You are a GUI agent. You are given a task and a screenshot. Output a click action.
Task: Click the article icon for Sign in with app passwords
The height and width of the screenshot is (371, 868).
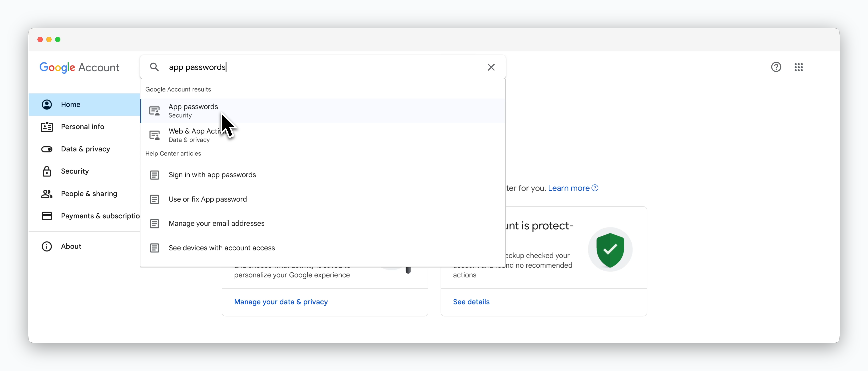coord(155,175)
